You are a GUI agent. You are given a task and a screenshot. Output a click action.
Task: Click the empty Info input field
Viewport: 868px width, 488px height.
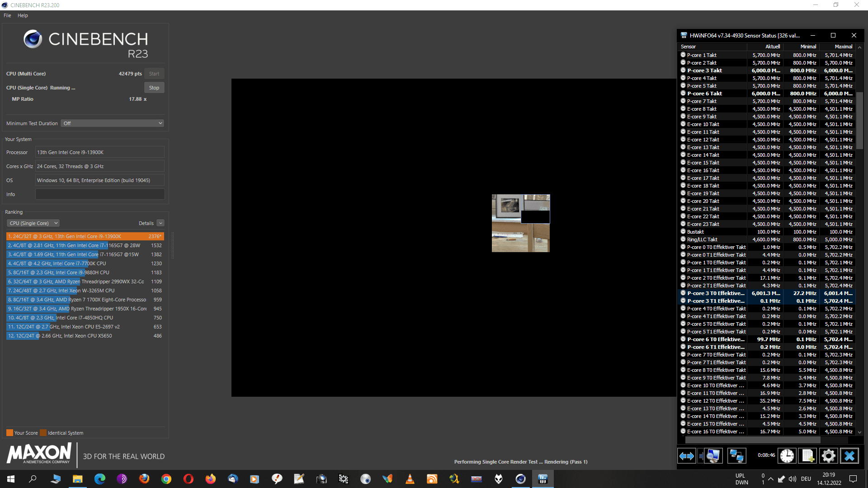click(100, 194)
